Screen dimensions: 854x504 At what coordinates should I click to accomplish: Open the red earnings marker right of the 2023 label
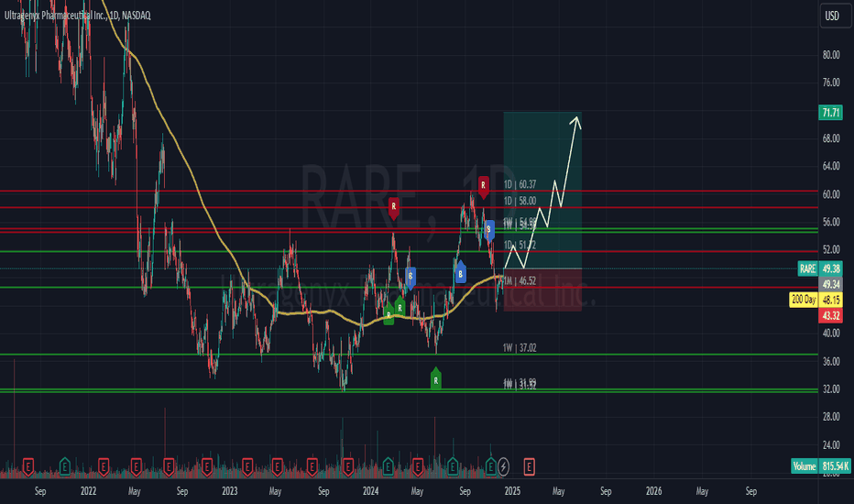(247, 466)
